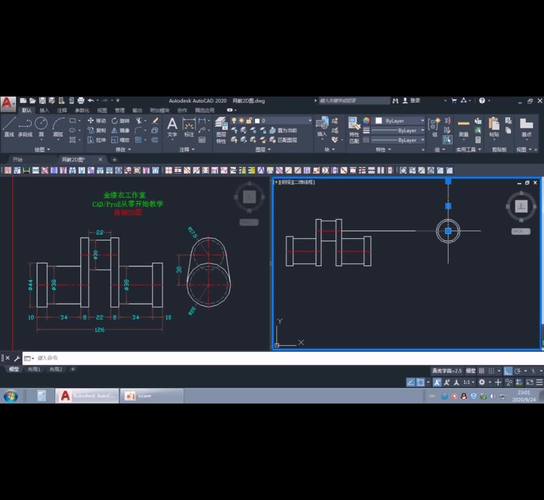Click the Move (移动) command
The width and height of the screenshot is (544, 500).
point(97,121)
